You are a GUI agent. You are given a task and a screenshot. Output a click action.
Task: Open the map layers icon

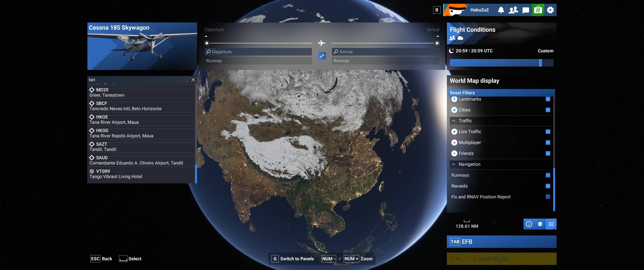(540, 224)
